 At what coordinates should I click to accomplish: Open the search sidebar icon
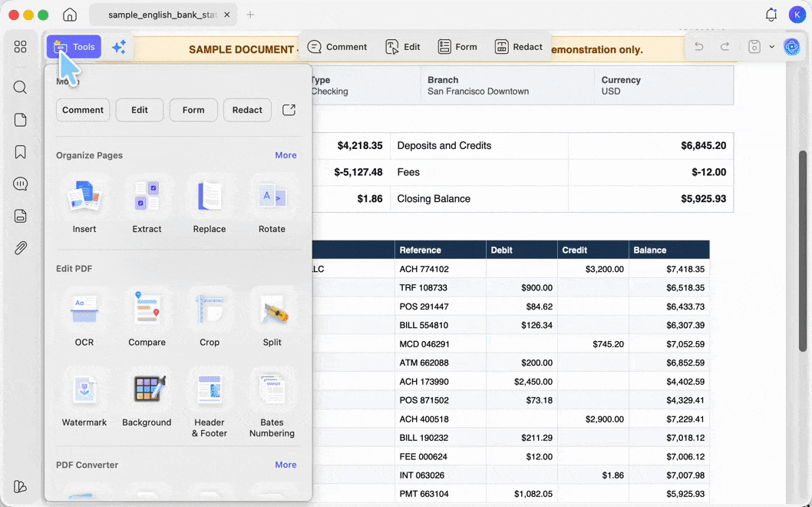[20, 87]
